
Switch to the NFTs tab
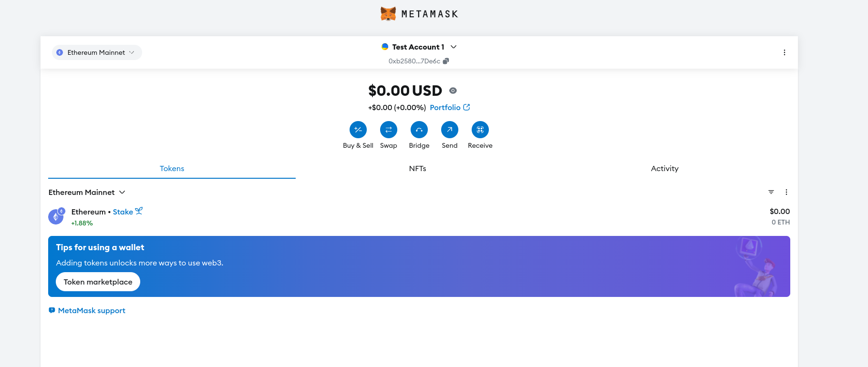click(417, 169)
